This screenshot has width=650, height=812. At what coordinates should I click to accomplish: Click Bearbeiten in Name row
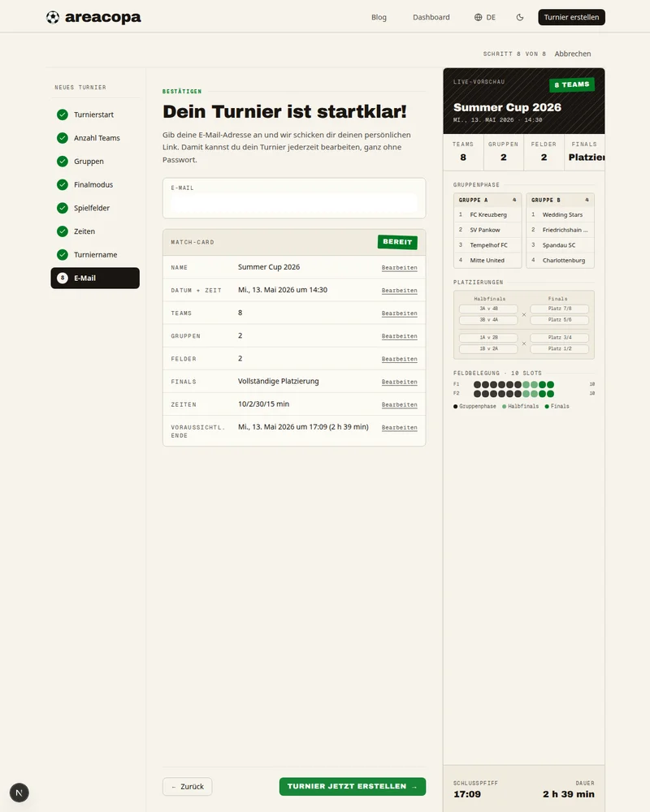[399, 268]
